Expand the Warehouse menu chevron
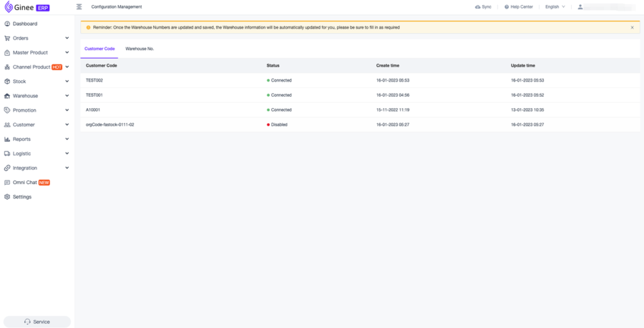This screenshot has width=644, height=328. coord(67,96)
